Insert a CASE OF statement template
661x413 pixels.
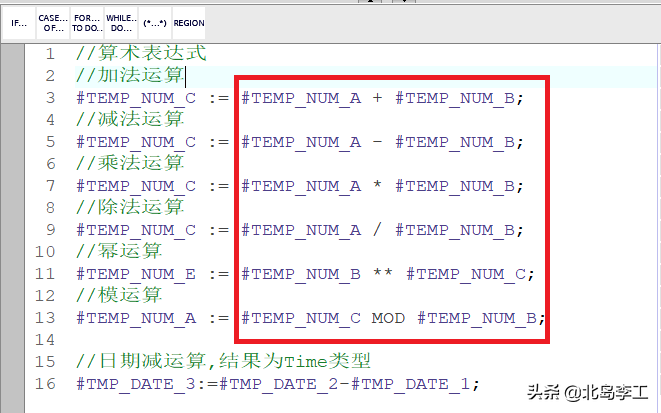53,23
